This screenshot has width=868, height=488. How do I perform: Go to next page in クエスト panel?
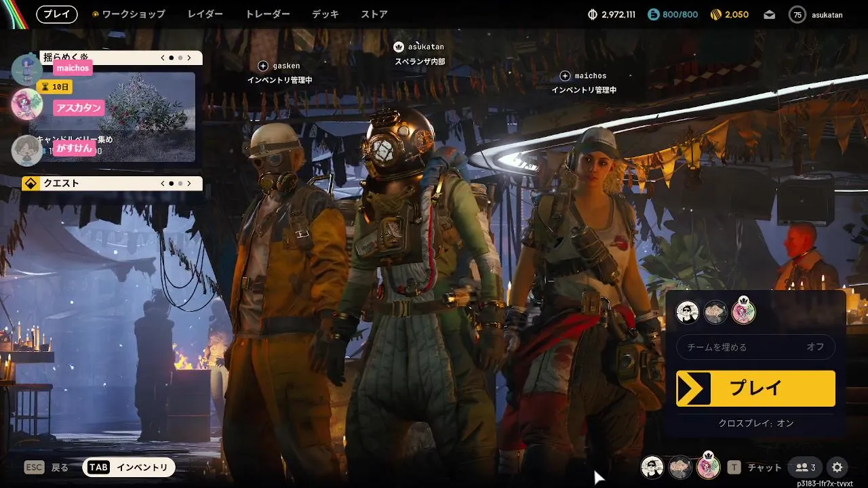pyautogui.click(x=189, y=183)
